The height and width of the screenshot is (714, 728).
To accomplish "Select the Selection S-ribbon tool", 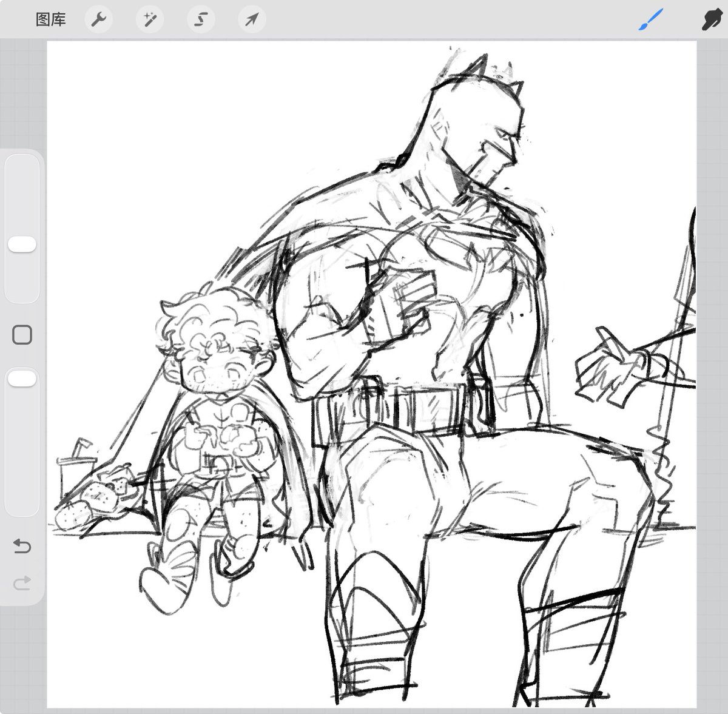I will (200, 20).
